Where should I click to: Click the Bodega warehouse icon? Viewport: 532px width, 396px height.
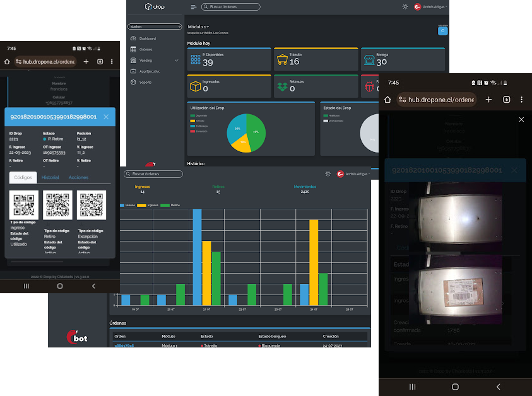pyautogui.click(x=369, y=60)
